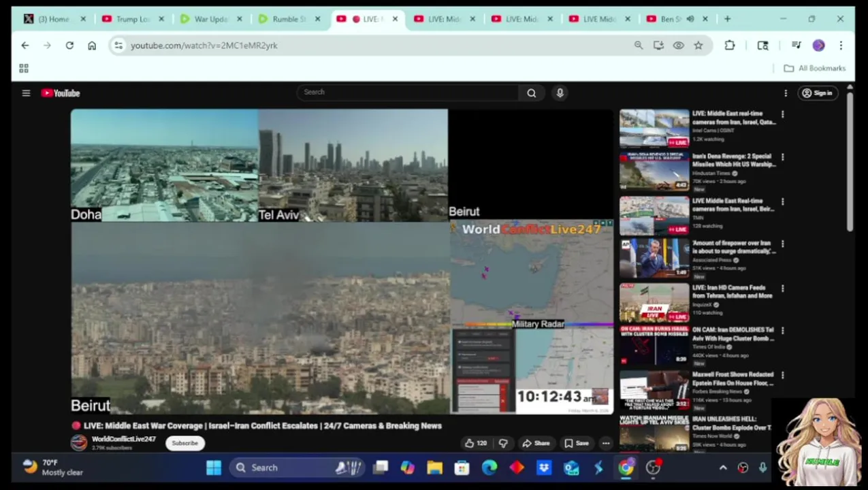Open the apps grid on bookmarks bar

point(24,68)
